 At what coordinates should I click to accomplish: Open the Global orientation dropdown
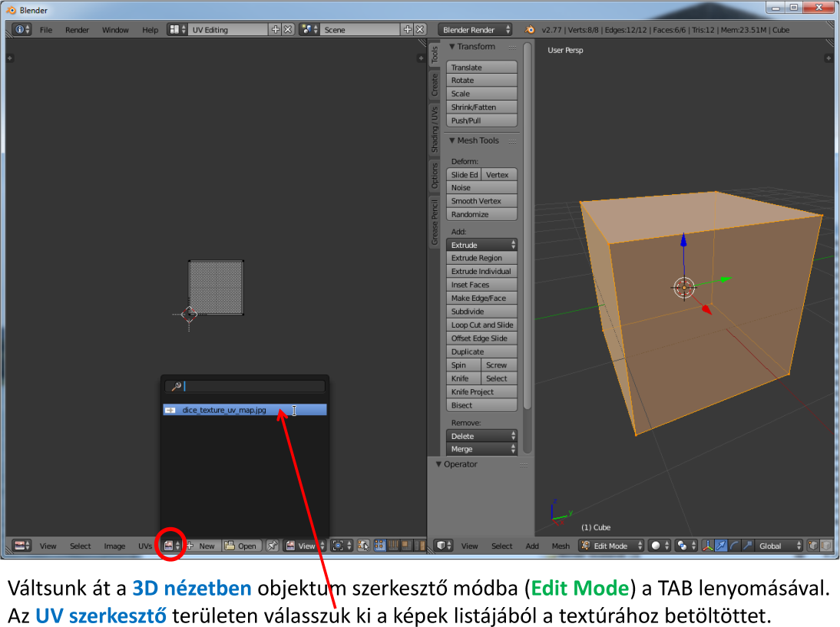[777, 546]
